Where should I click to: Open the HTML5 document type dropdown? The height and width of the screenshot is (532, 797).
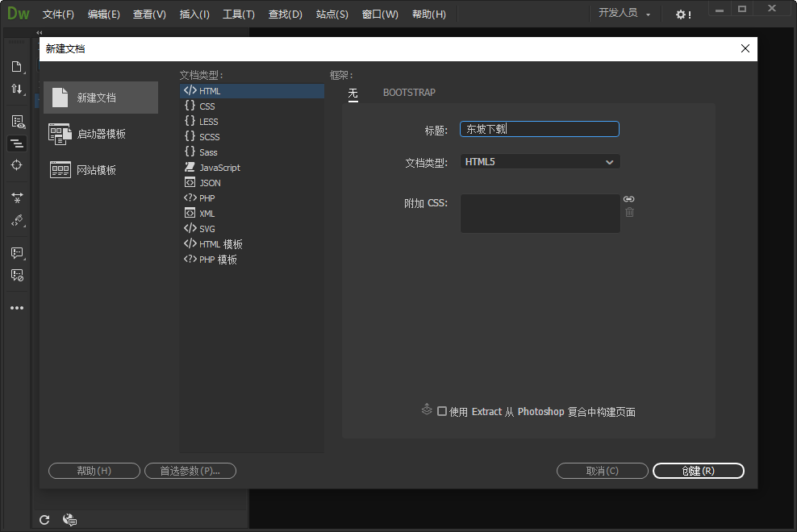point(540,161)
